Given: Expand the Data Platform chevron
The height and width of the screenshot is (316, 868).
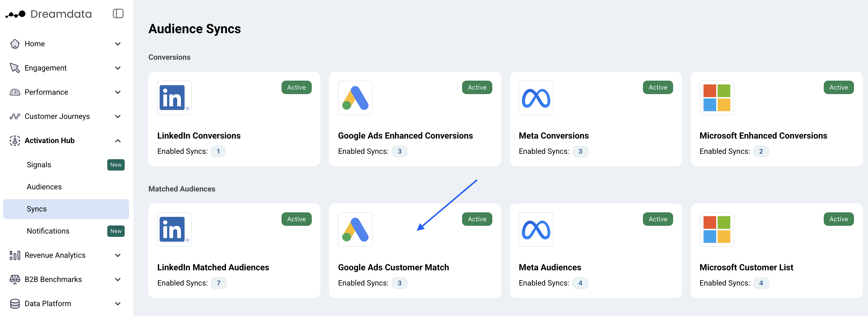Looking at the screenshot, I should click(117, 304).
